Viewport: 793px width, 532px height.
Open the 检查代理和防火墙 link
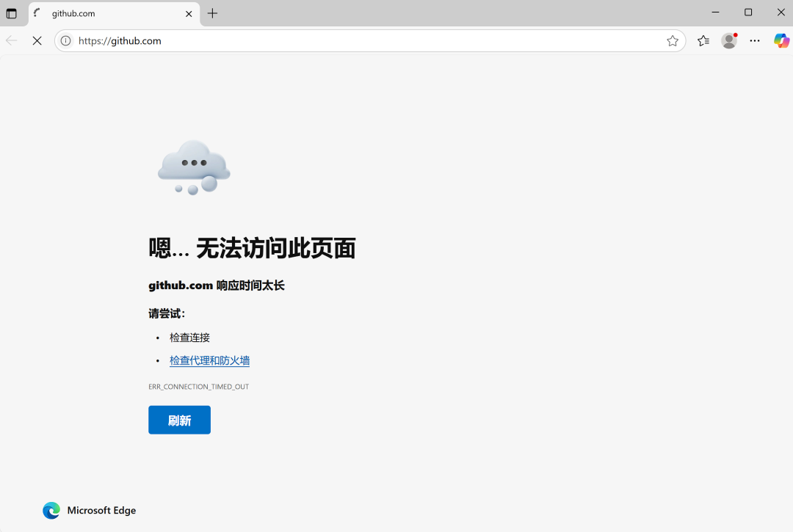click(x=209, y=360)
